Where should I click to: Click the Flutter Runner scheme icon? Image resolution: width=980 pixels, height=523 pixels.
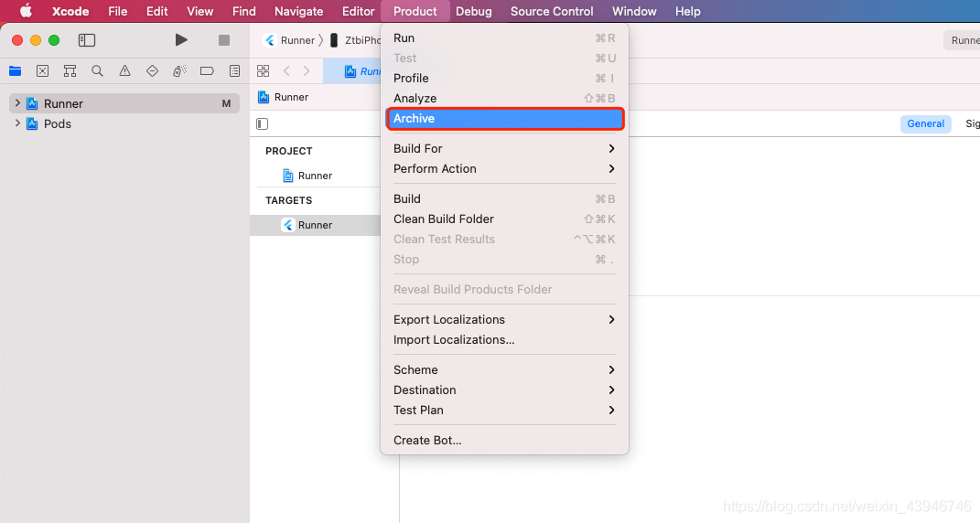(270, 40)
